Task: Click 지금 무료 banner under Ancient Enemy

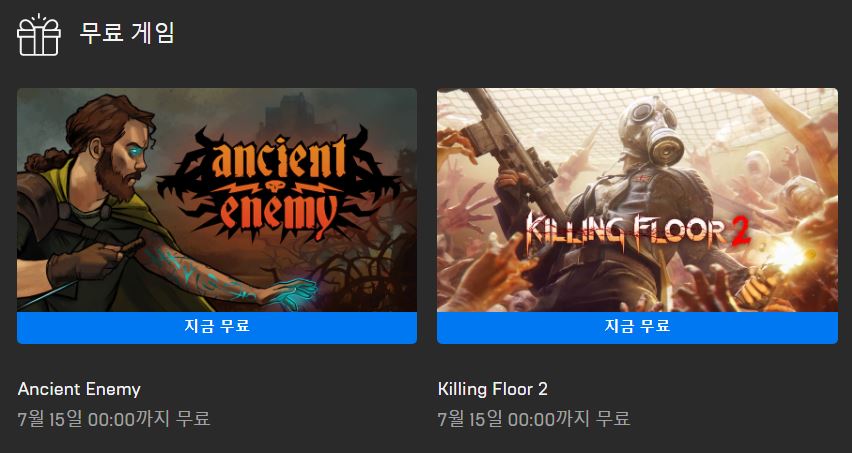Action: coord(217,328)
